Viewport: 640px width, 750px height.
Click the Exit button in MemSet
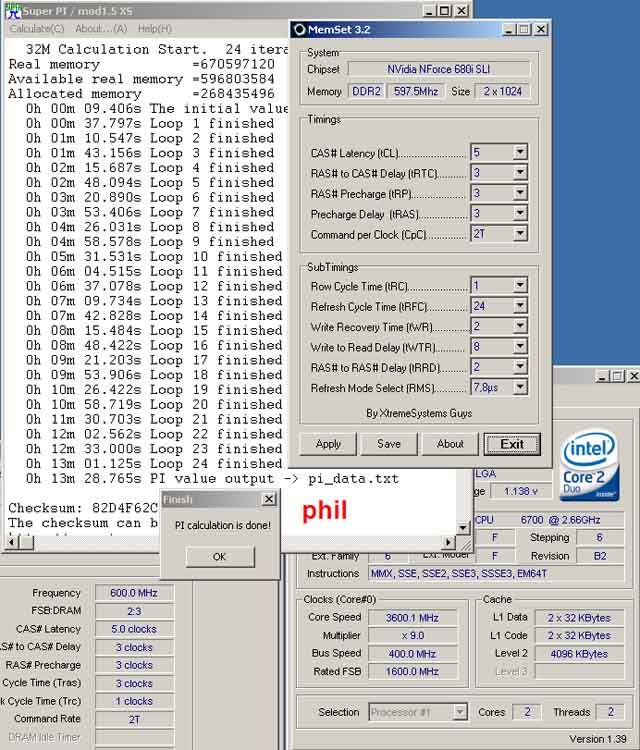click(x=512, y=444)
